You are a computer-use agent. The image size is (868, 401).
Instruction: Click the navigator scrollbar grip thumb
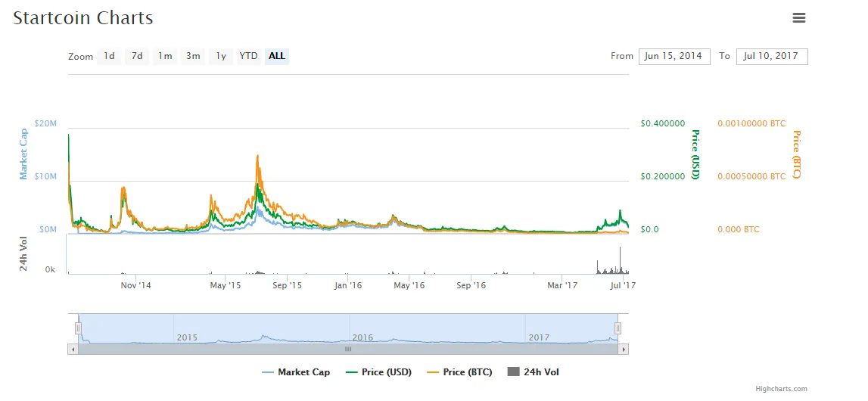[347, 349]
